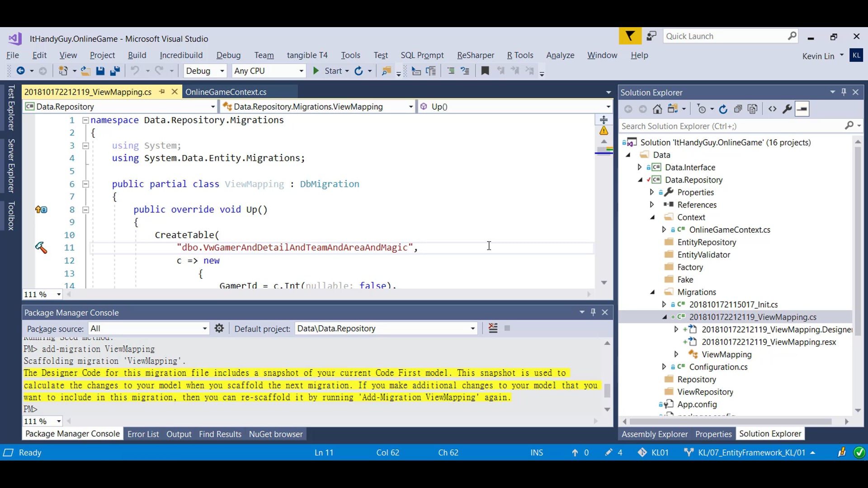The width and height of the screenshot is (868, 488).
Task: Collapse the Migrations folder node
Action: pos(652,292)
